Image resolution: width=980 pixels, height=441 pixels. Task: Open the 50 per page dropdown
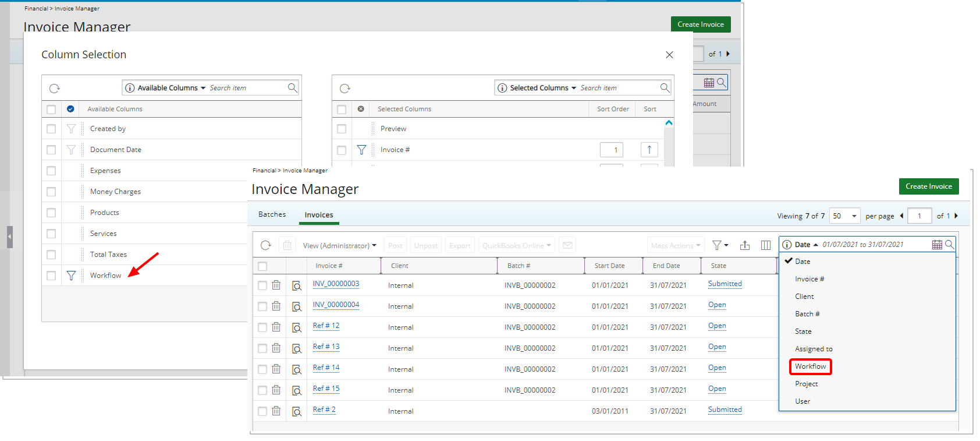click(x=845, y=216)
